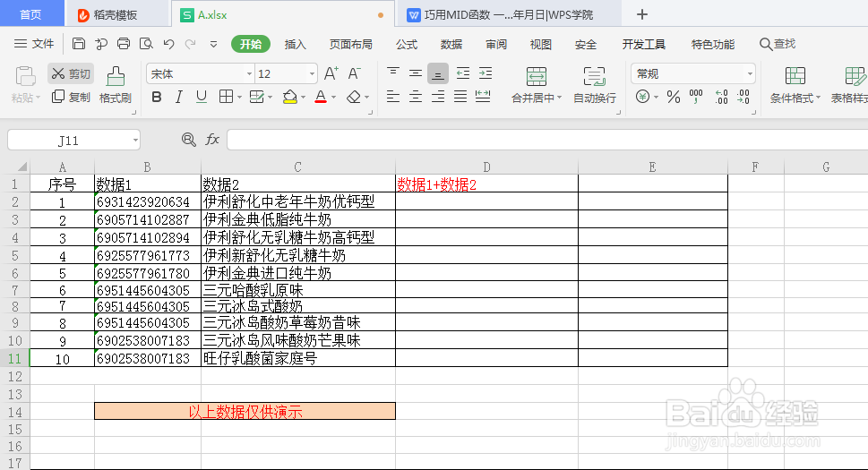Open font name 宋体 dropdown
The height and width of the screenshot is (470, 868).
tap(249, 73)
